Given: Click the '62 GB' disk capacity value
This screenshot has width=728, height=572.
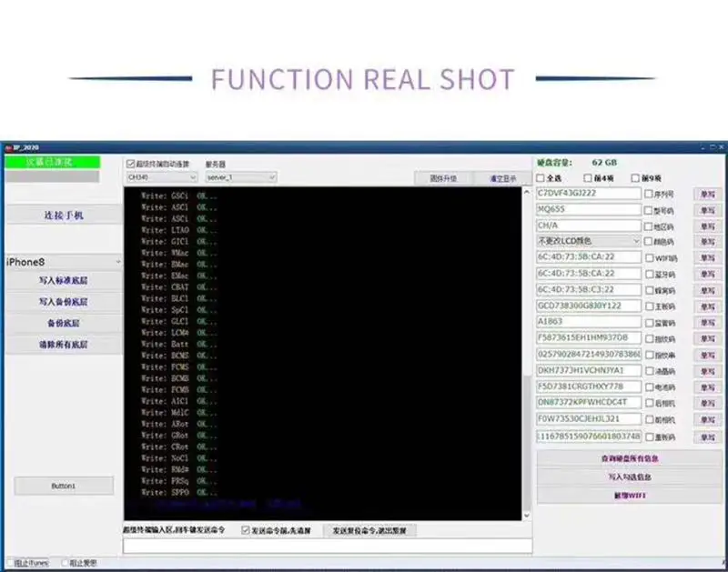Looking at the screenshot, I should (604, 163).
